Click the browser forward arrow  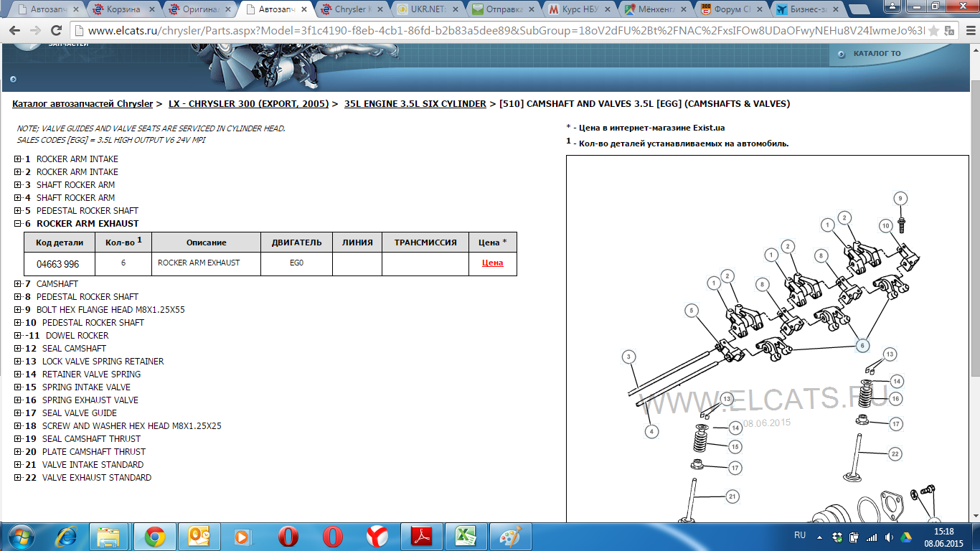(36, 31)
